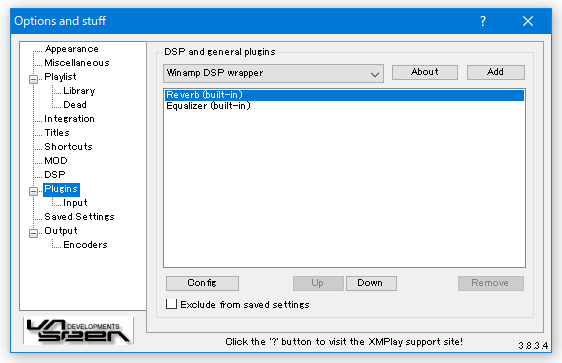562x363 pixels.
Task: Show the Titles options page
Action: tap(57, 133)
